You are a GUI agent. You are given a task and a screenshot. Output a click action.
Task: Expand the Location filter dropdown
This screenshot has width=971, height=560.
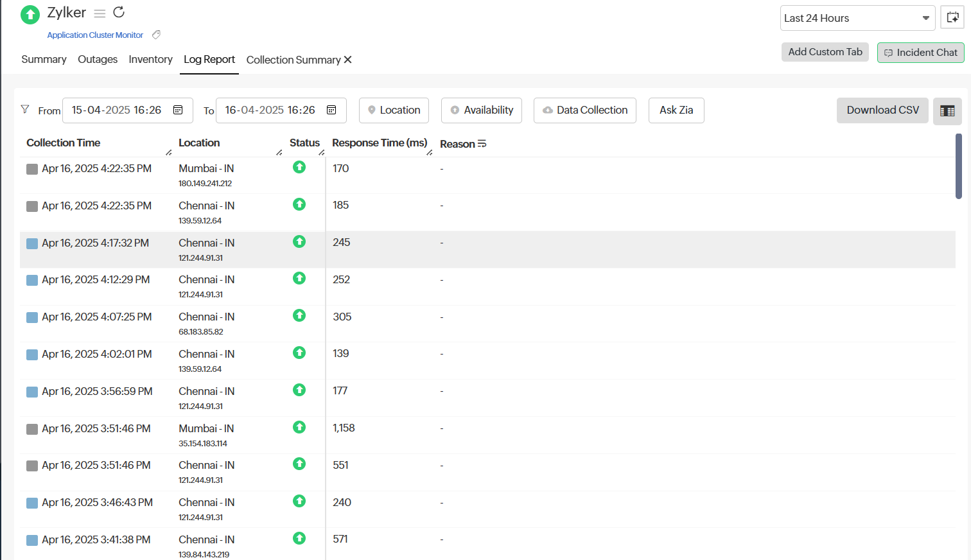[394, 110]
